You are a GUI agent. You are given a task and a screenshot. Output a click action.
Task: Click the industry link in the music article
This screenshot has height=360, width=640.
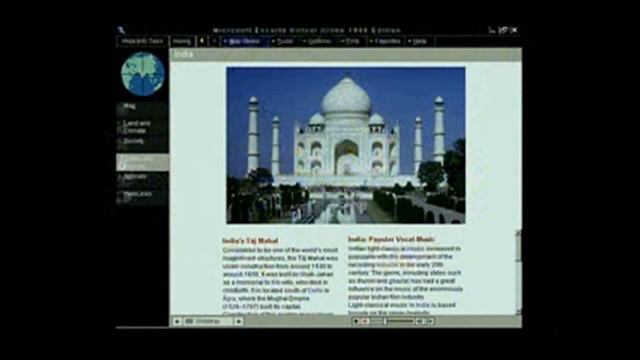[387, 264]
